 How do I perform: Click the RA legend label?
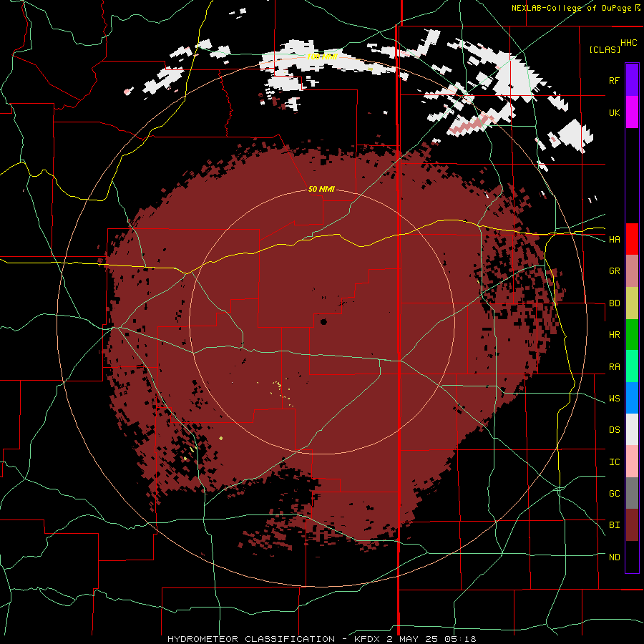pos(614,366)
